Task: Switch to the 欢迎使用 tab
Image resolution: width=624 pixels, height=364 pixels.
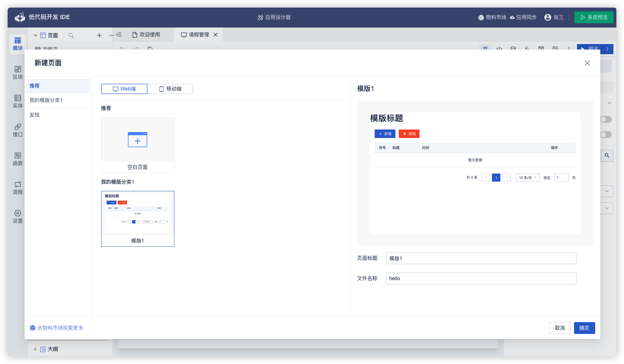Action: click(x=146, y=35)
